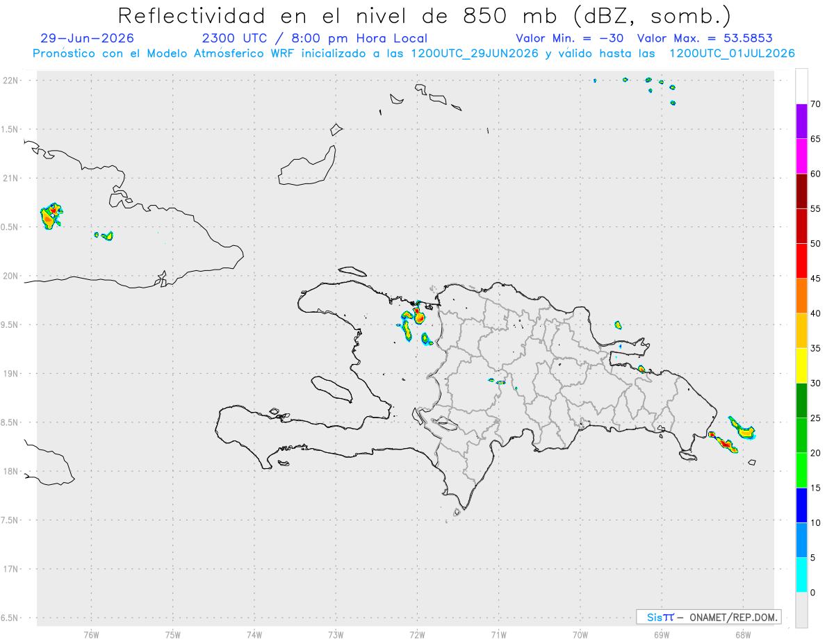Pick the dark blue 10-15 dBZ colorbar segment
Screen dimensions: 834x644
coord(801,505)
